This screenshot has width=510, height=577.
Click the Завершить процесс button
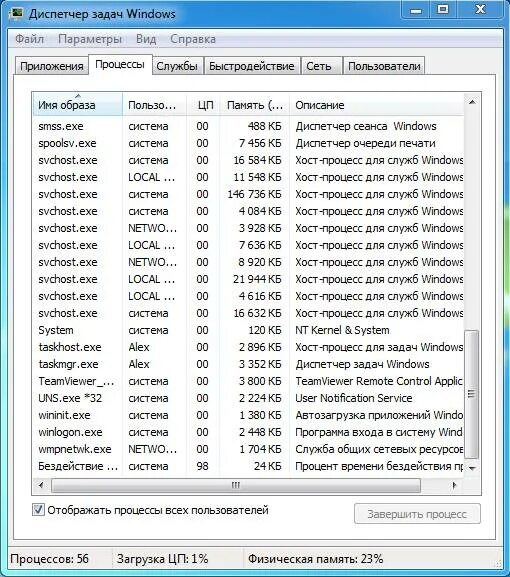pos(417,514)
